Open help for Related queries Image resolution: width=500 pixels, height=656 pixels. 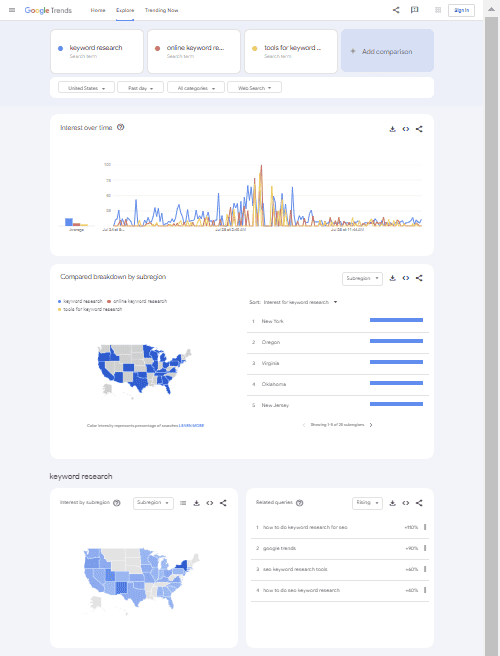tap(300, 503)
